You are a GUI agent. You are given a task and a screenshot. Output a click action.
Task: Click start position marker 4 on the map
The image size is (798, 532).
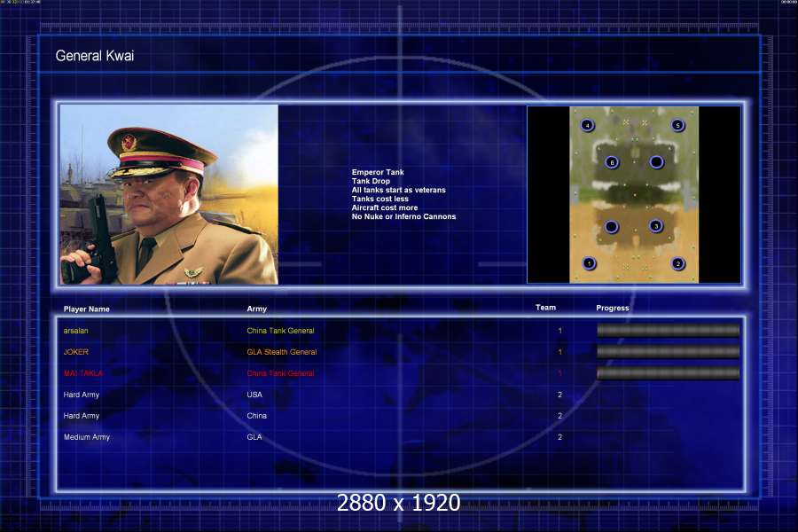click(587, 125)
